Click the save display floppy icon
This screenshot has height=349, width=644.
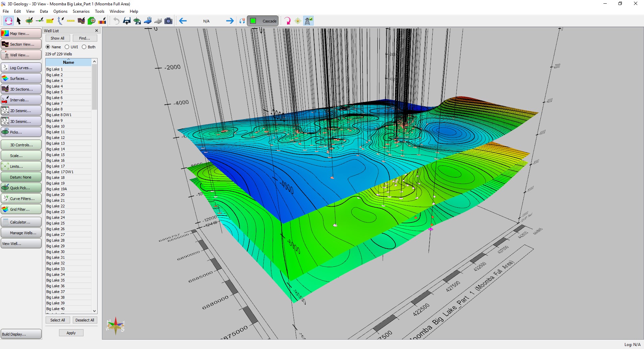point(127,21)
